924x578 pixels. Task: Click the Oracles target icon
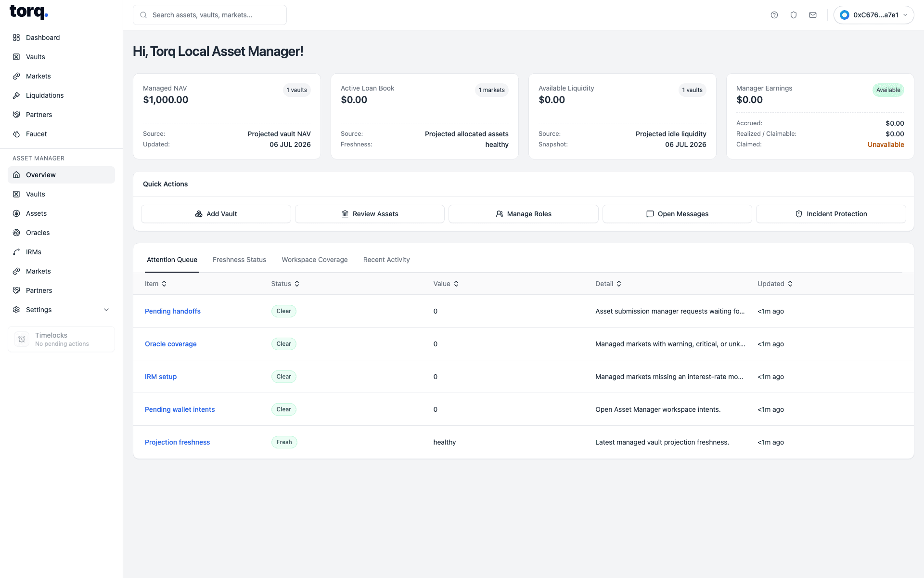16,233
